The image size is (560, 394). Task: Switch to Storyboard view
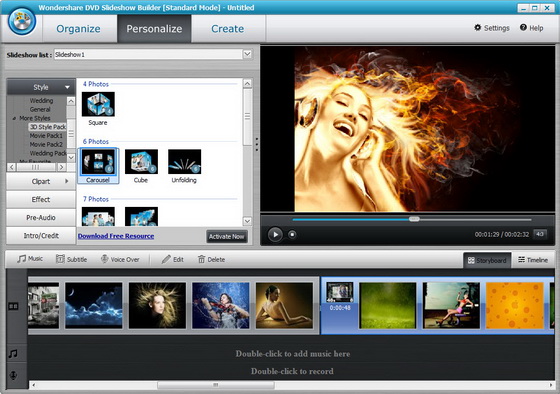(487, 260)
